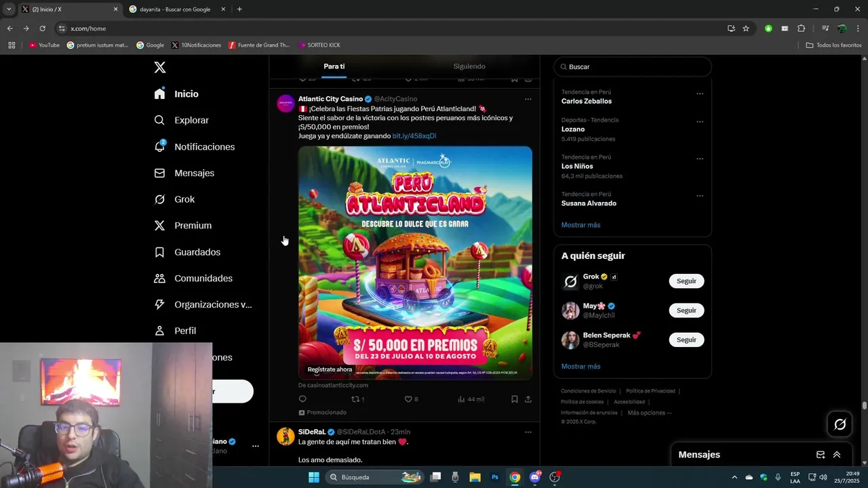The image size is (868, 488).
Task: Open Notificaciones with the bell icon
Action: pyautogui.click(x=194, y=146)
